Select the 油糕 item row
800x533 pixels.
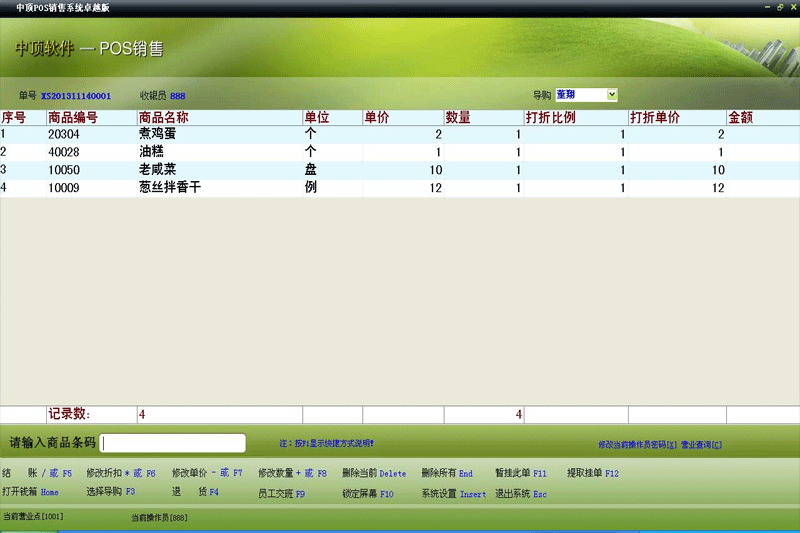click(400, 152)
